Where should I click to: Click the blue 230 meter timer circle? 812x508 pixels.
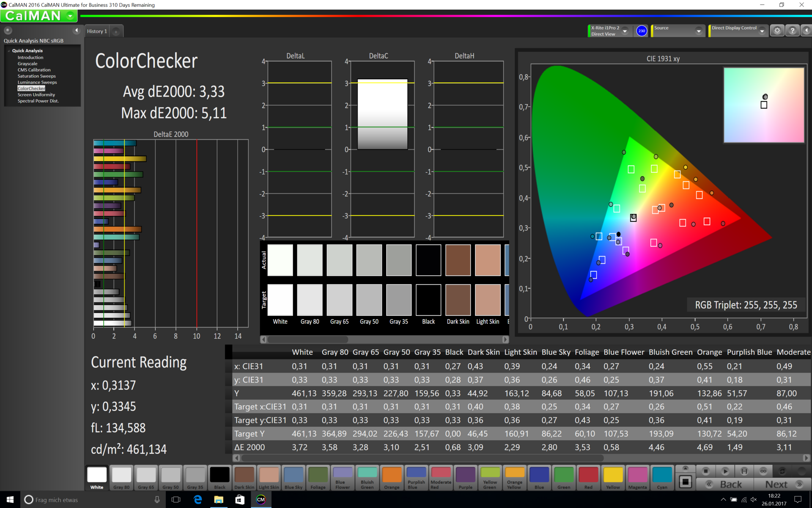641,31
